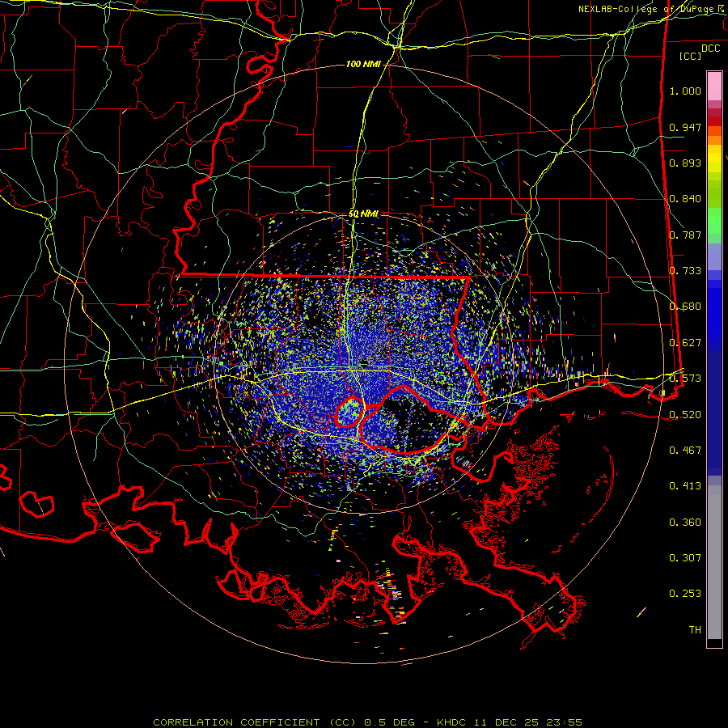Select the 0.520 legend value
Viewport: 728px width, 728px height.
[685, 415]
